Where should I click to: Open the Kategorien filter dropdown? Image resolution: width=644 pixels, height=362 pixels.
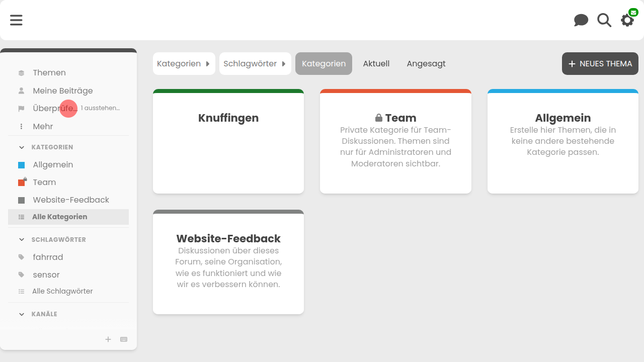184,64
